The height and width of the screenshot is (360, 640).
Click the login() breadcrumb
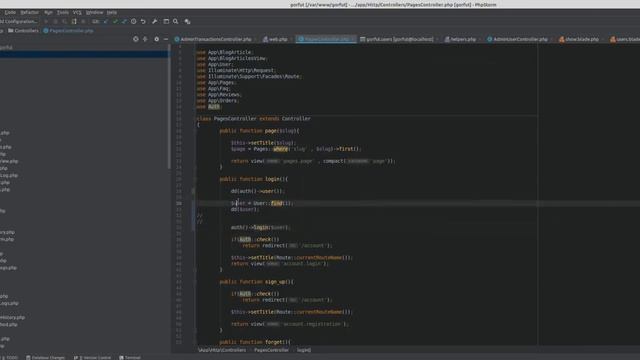coord(304,350)
